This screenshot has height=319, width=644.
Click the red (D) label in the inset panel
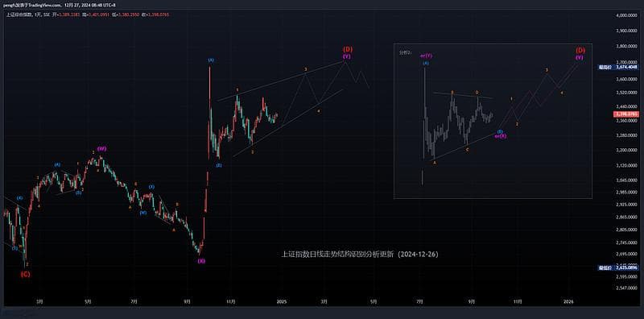tap(580, 50)
